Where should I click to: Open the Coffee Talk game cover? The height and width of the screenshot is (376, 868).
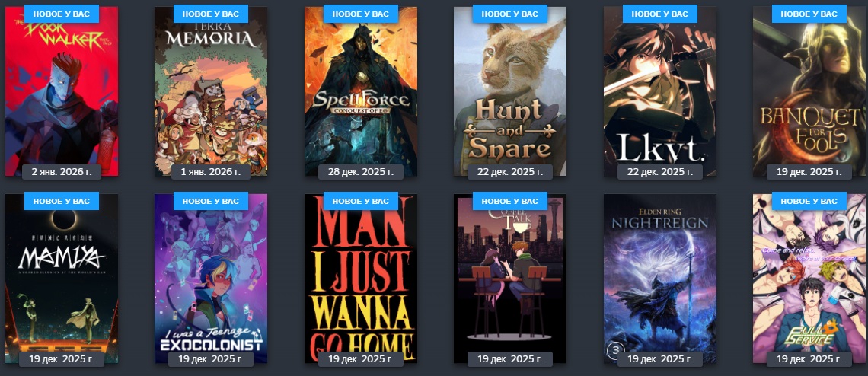[x=510, y=279]
